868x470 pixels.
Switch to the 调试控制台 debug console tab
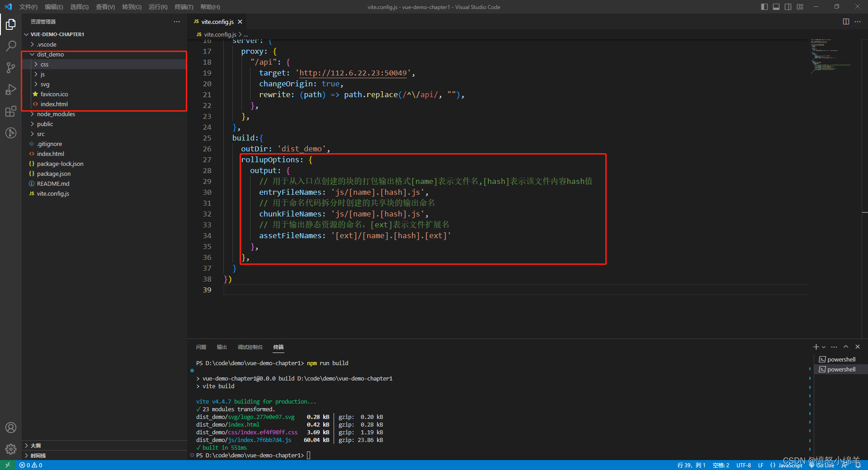[250, 347]
